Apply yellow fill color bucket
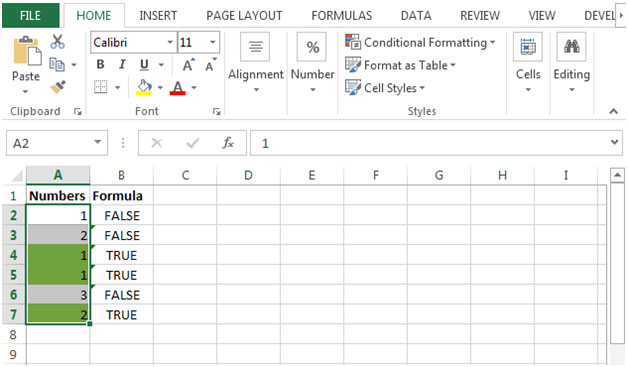628x367 pixels. (x=144, y=87)
